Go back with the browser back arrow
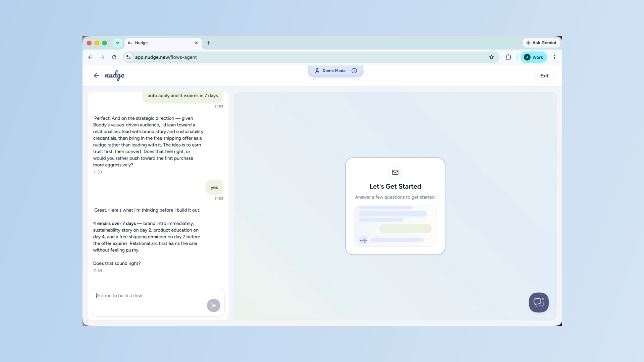644x362 pixels. [90, 57]
